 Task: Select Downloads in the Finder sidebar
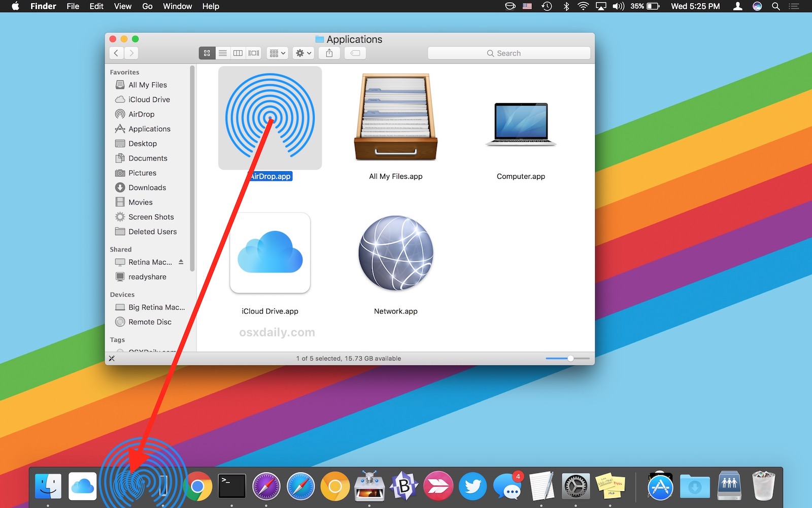(x=147, y=187)
